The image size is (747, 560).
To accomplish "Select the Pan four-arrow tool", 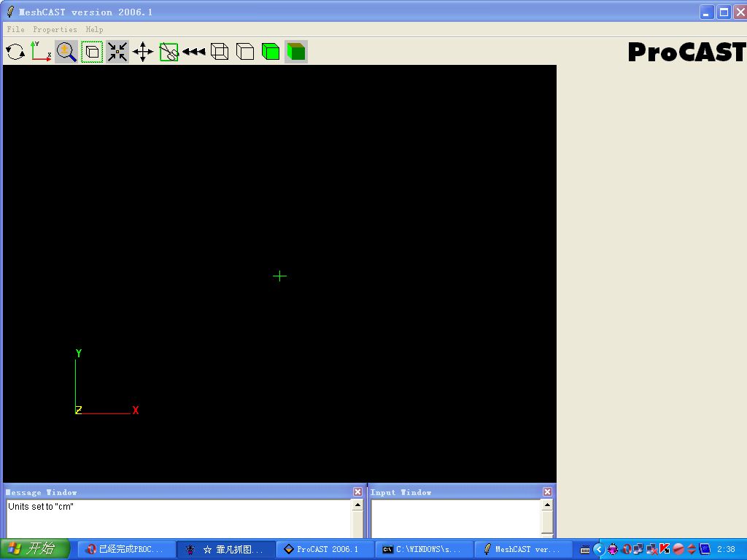I will tap(143, 52).
